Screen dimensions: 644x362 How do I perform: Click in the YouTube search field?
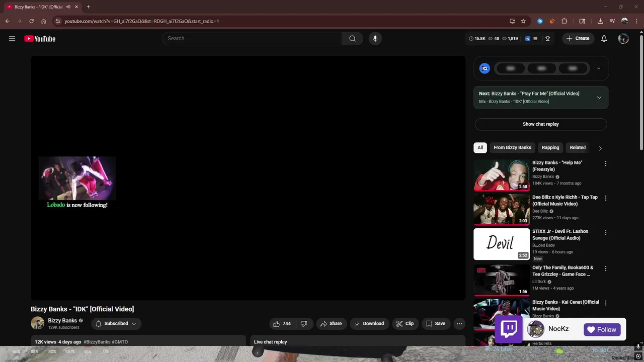tap(252, 39)
